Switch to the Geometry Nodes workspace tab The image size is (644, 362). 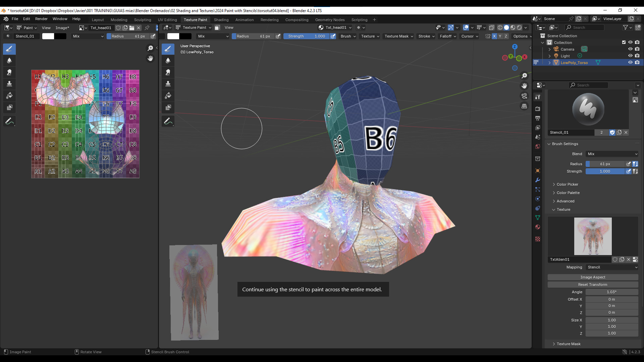point(330,20)
